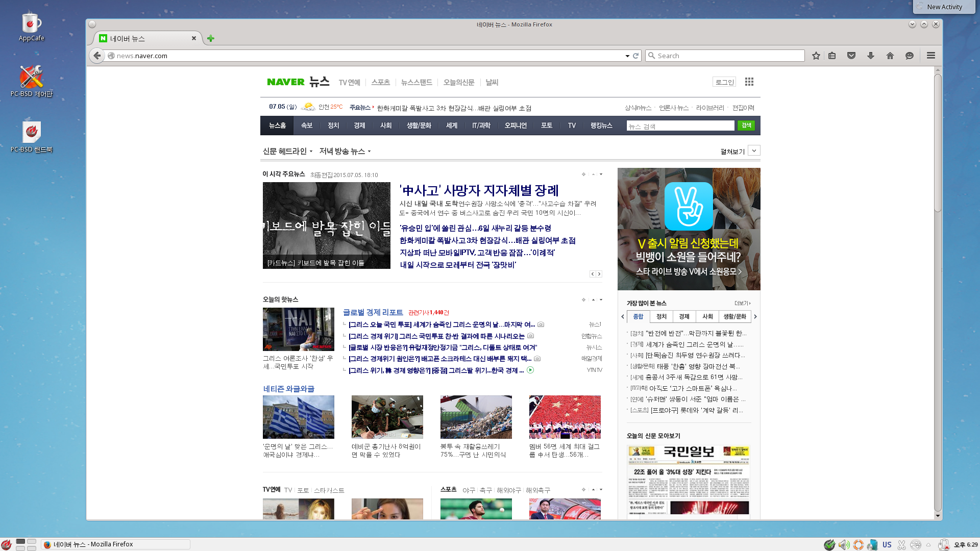
Task: Select the 네이버 뉴스 Firefox taskbar entry
Action: pyautogui.click(x=116, y=544)
